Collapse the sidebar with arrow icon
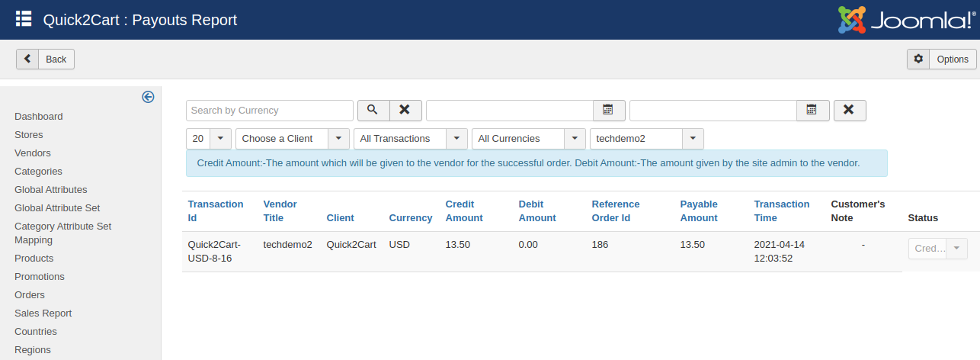The image size is (980, 360). tap(149, 97)
